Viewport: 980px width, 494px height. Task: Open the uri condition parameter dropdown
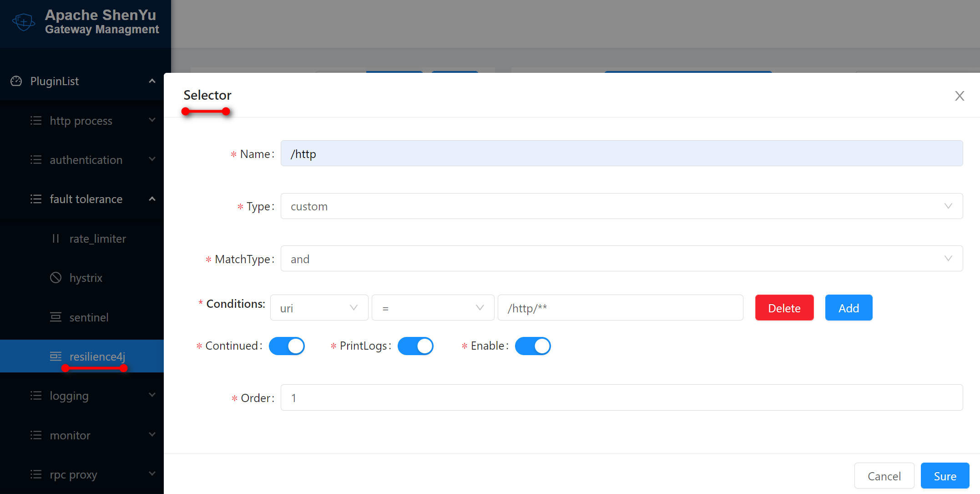[x=319, y=308]
